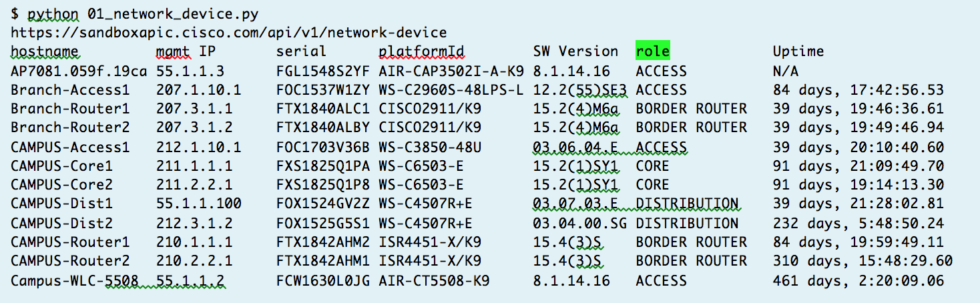The height and width of the screenshot is (303, 980).
Task: Select serial number FOC1537W1ZY
Action: point(322,89)
